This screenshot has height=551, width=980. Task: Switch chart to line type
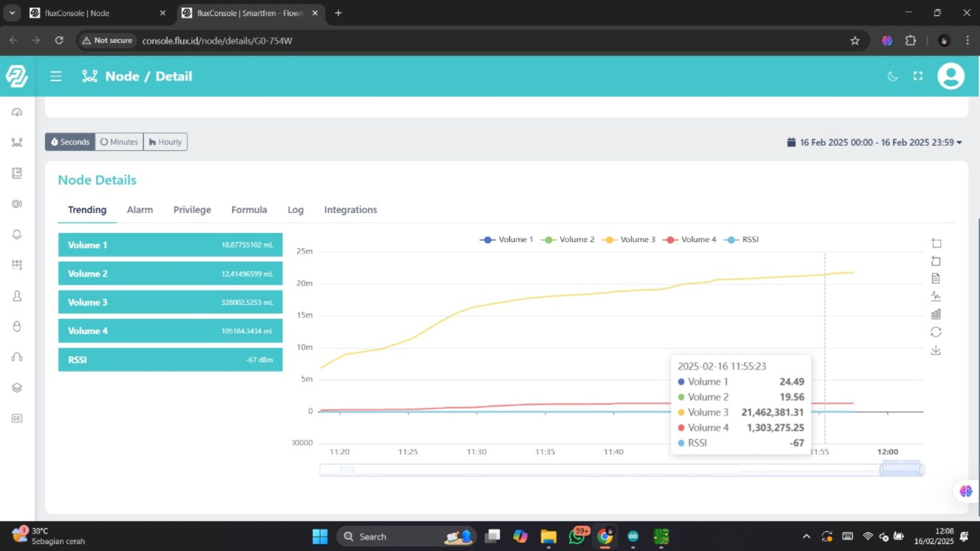[936, 296]
